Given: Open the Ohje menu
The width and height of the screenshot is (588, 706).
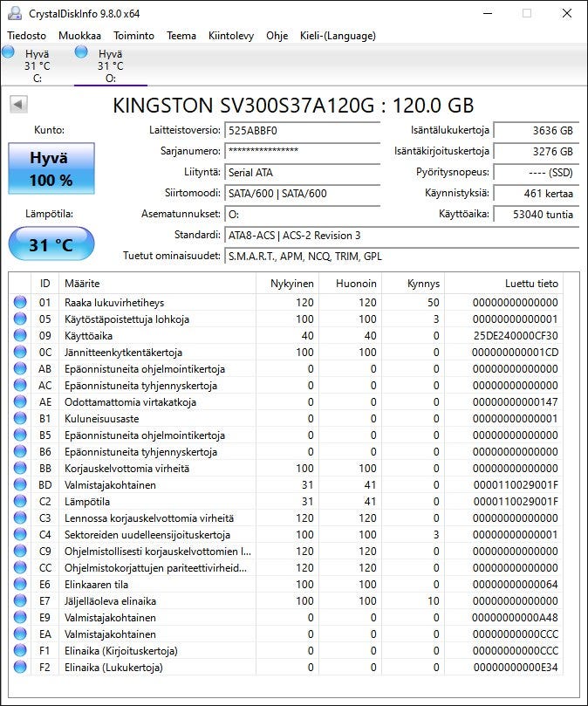Looking at the screenshot, I should click(x=277, y=36).
